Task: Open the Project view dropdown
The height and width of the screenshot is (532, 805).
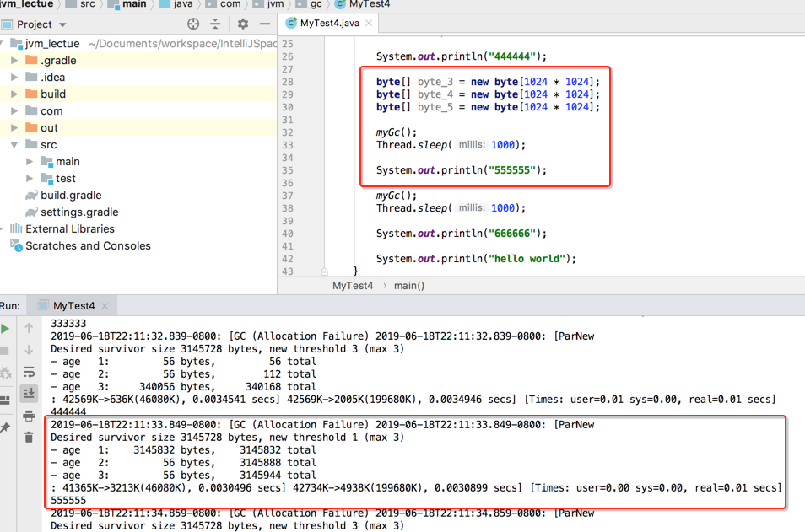Action: click(x=62, y=24)
